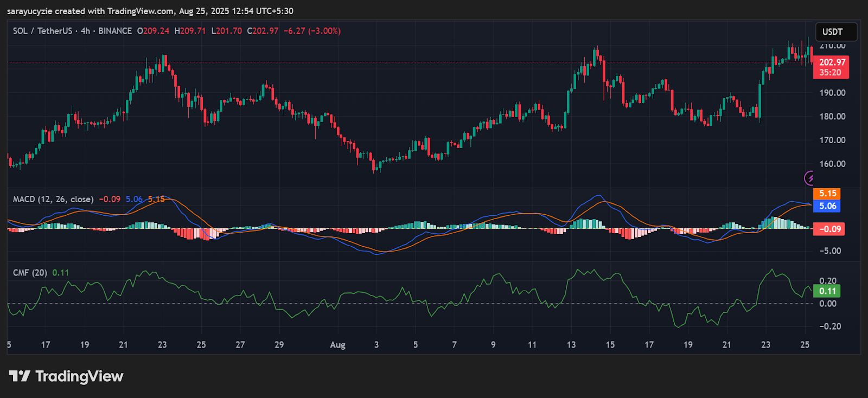
Task: Click the SOL / TetherUS symbol title
Action: pyautogui.click(x=42, y=31)
